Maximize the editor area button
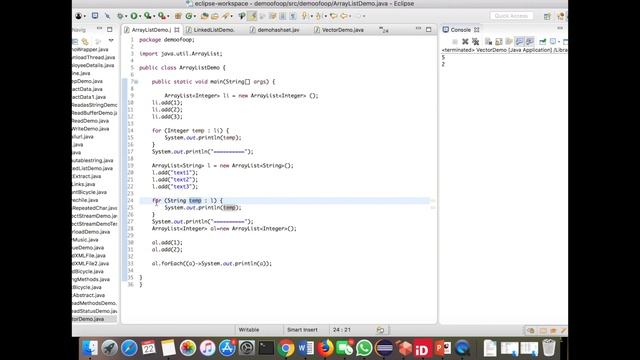The image size is (640, 360). tap(429, 29)
